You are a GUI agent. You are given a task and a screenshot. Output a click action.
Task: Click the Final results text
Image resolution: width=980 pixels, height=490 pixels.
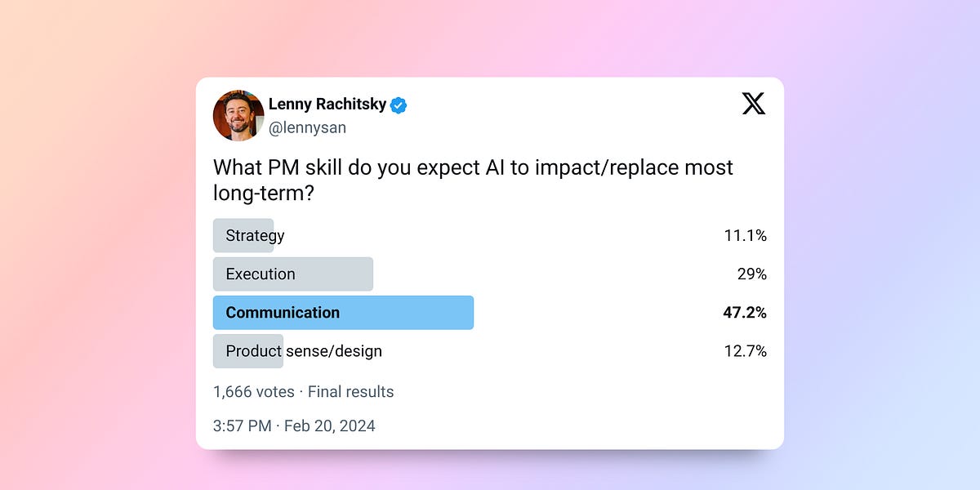click(x=350, y=392)
